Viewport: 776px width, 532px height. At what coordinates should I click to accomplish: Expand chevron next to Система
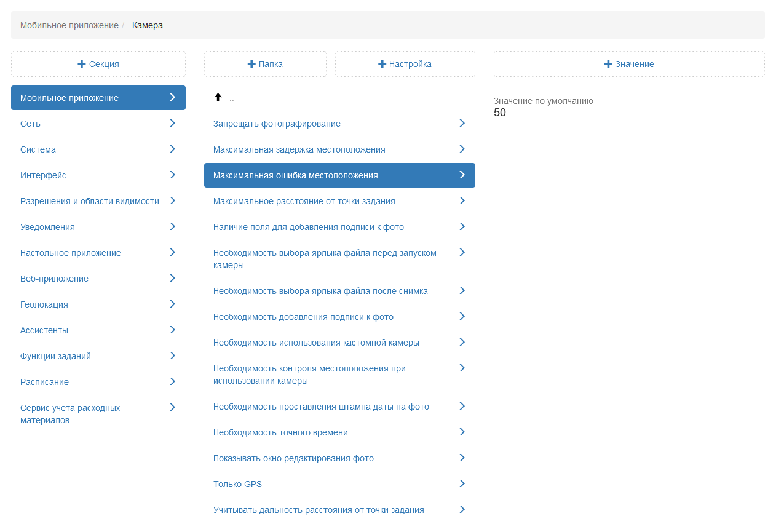(173, 149)
